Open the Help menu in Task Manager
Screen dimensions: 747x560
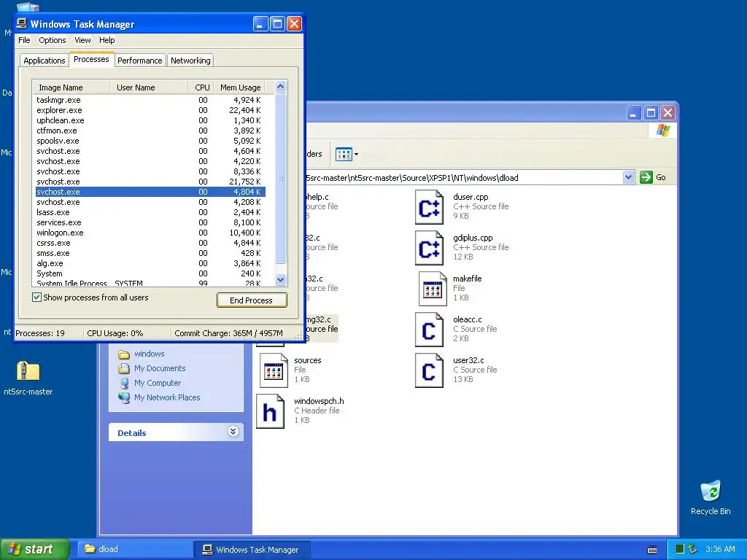point(107,40)
